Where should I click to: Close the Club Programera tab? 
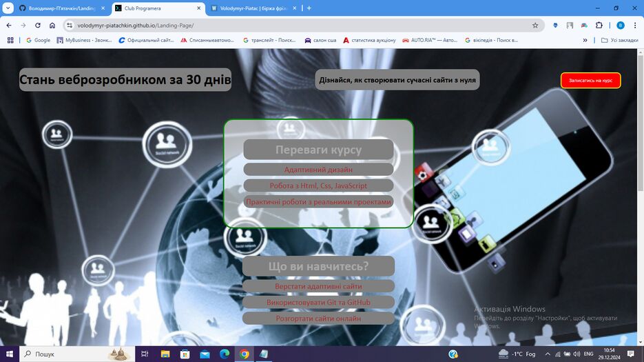pos(199,8)
